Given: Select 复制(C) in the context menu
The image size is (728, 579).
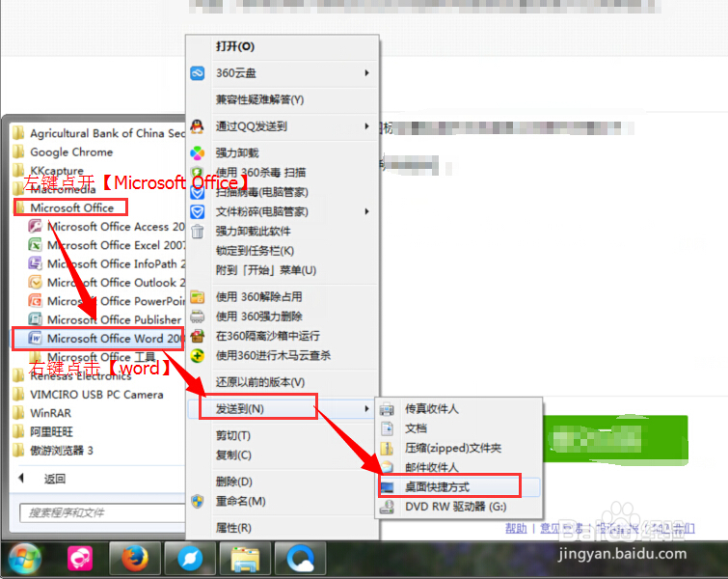Looking at the screenshot, I should 233,455.
